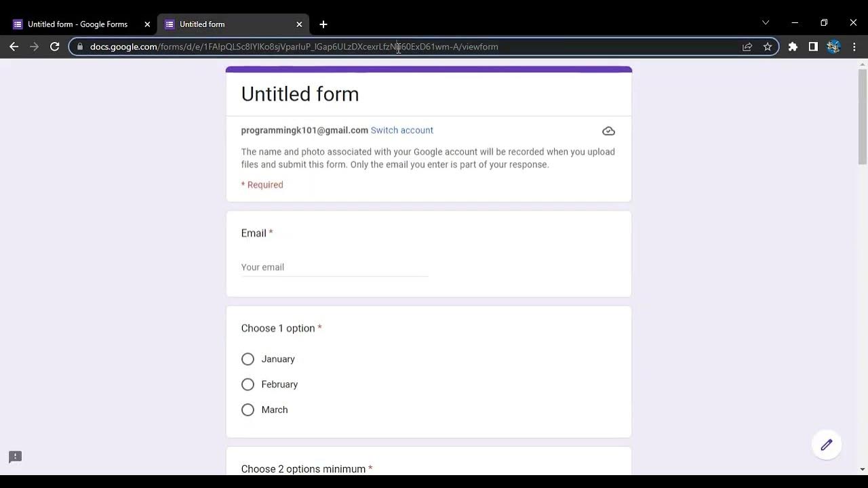Click the cloud draft-saved icon
The image size is (868, 488).
608,131
